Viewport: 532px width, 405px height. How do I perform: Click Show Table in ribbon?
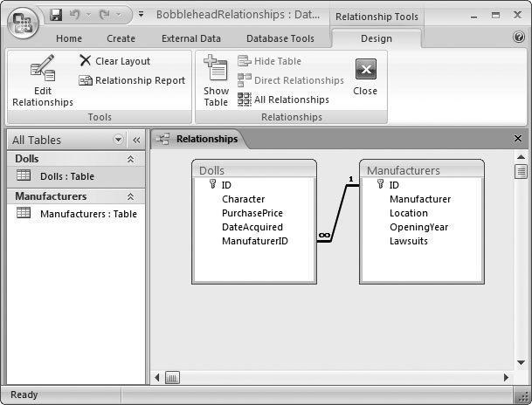[216, 83]
